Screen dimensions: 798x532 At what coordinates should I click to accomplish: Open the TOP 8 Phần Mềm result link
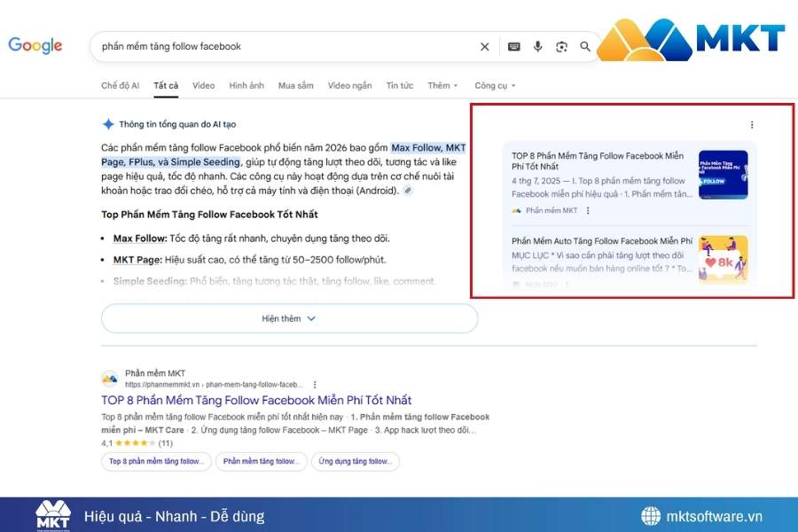pyautogui.click(x=256, y=401)
